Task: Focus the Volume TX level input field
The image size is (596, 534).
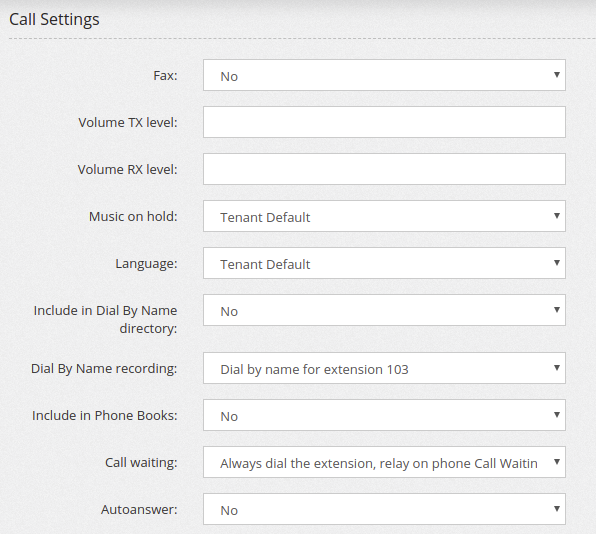Action: point(384,122)
